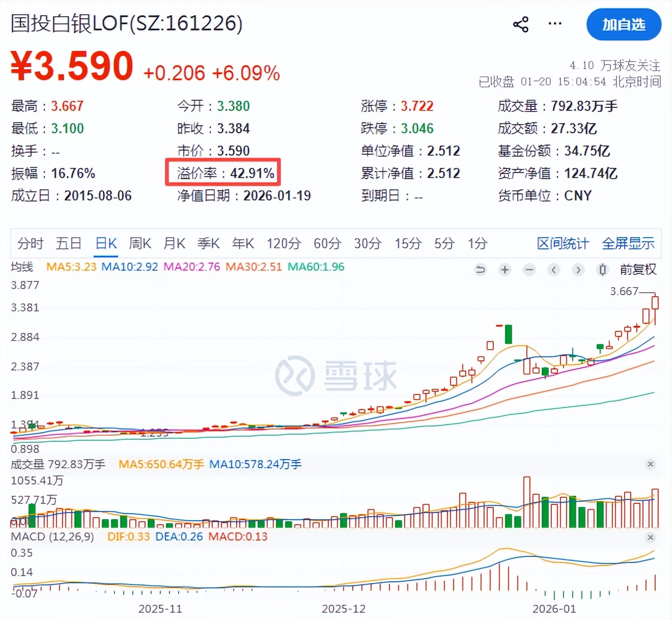The height and width of the screenshot is (620, 672).
Task: Click the 涨停 value 3.722
Action: (417, 106)
